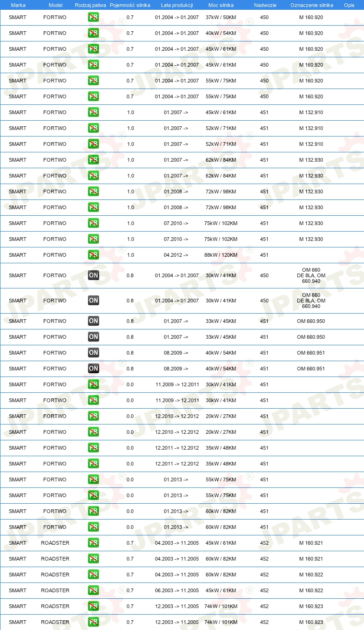Click 'M 160.920' in the 37kW / 50KM row
This screenshot has height=630, width=364.
click(x=311, y=17)
